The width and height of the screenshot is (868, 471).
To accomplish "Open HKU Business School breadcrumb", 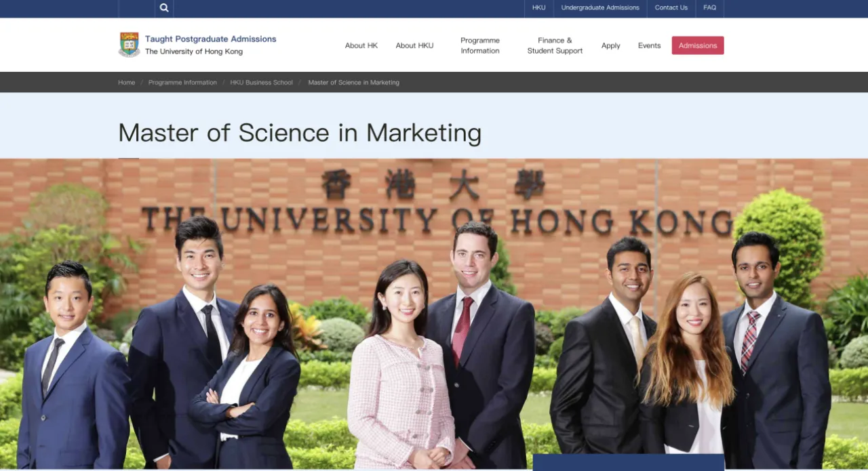I will coord(262,83).
